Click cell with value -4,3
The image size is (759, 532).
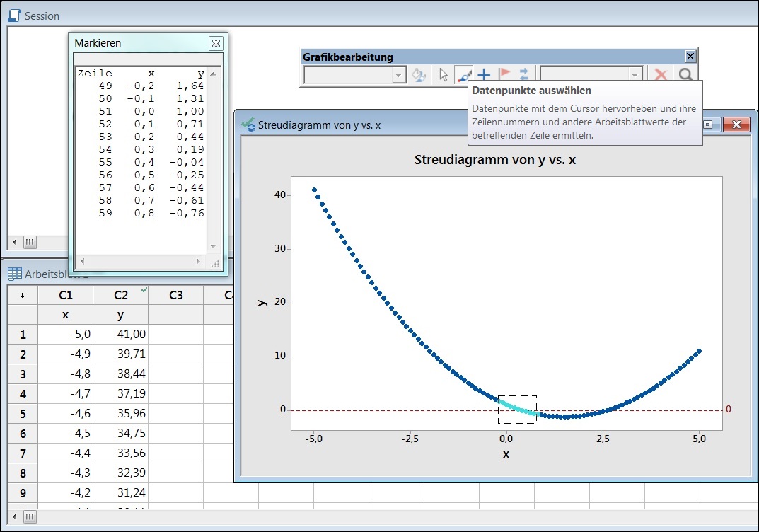tap(65, 473)
